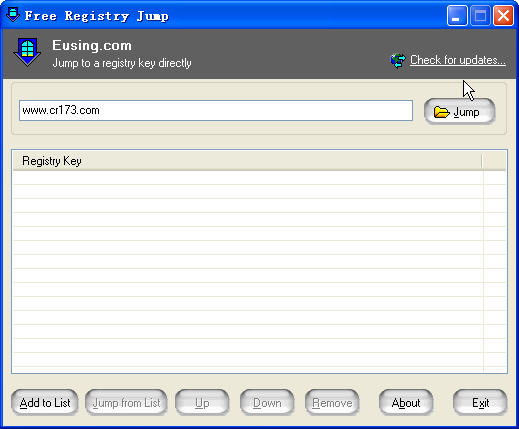
Task: Click the yellow folder icon on Jump button
Action: (442, 112)
